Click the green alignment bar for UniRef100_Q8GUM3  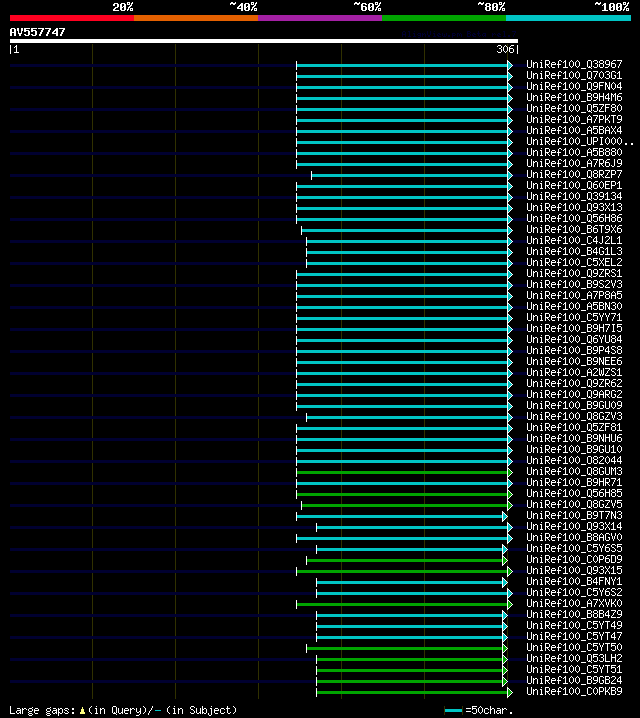[x=402, y=472]
